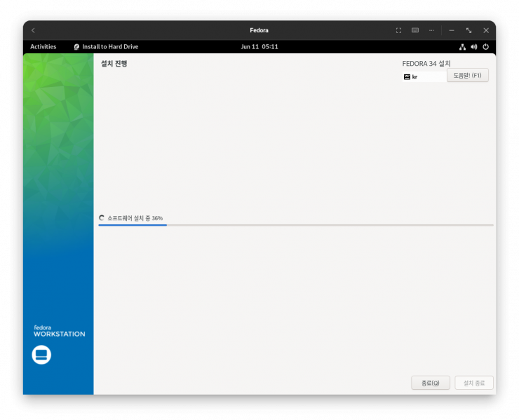Open the send keys keyboard icon
This screenshot has height=420, width=519.
[415, 30]
